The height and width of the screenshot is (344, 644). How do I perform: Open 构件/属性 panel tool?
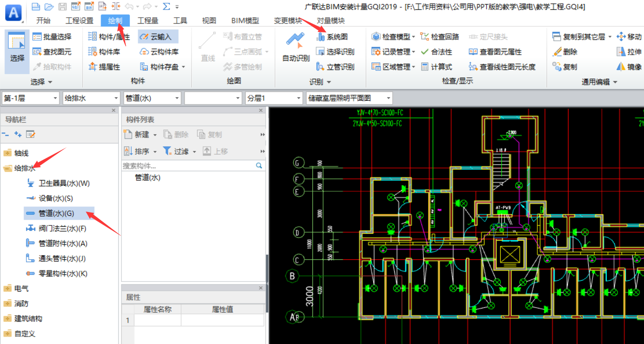(x=109, y=37)
